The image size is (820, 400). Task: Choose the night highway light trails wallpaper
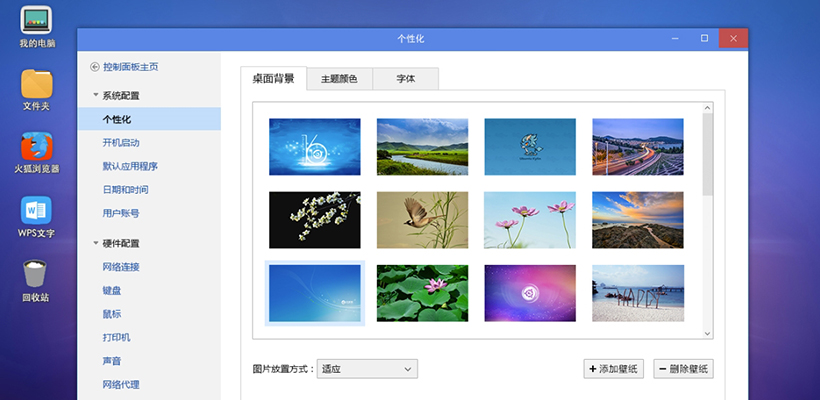(638, 147)
